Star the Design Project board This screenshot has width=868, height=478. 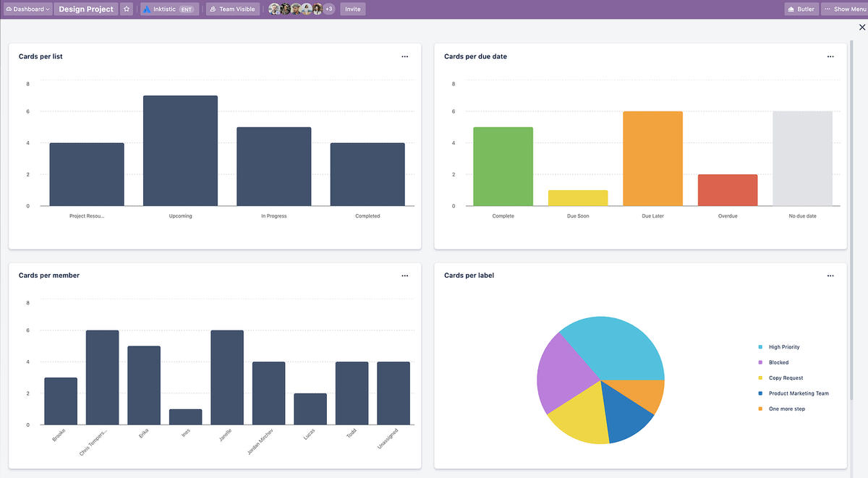coord(127,9)
